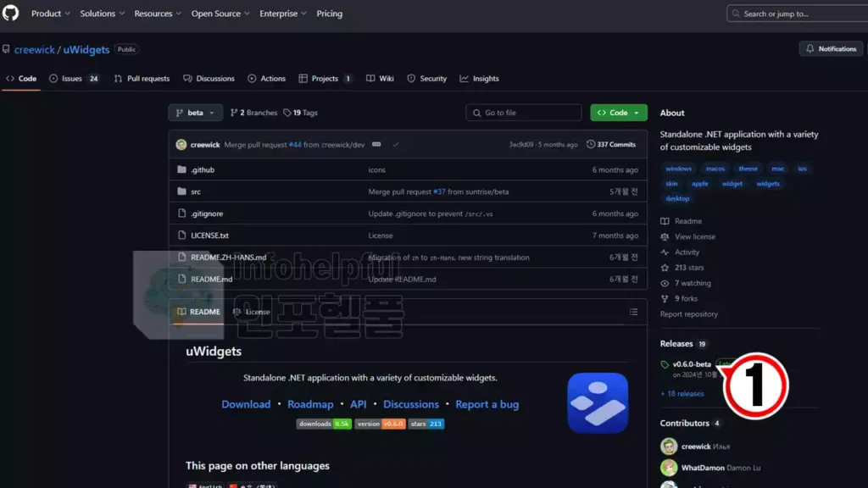Open the .github folder

[x=203, y=169]
